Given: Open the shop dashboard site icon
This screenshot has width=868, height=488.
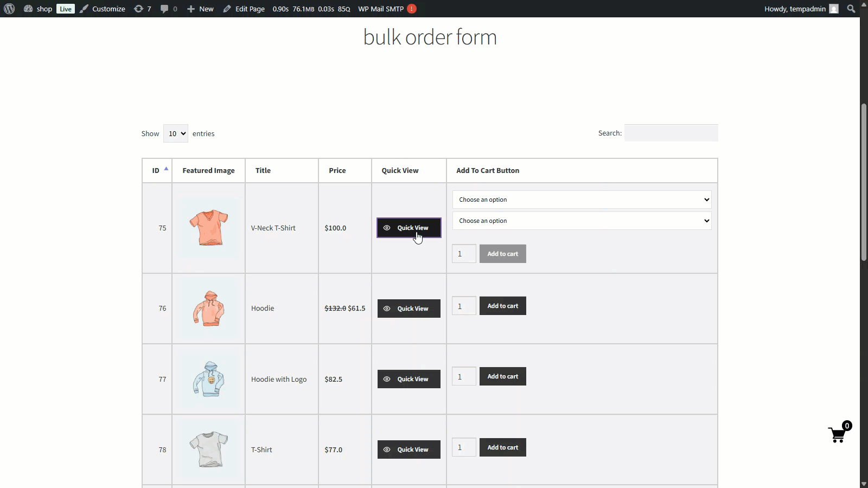Looking at the screenshot, I should pyautogui.click(x=28, y=9).
